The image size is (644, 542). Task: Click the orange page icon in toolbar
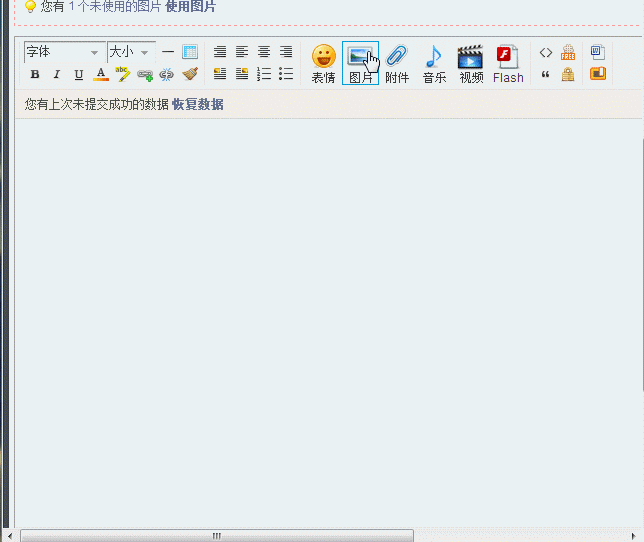click(598, 73)
